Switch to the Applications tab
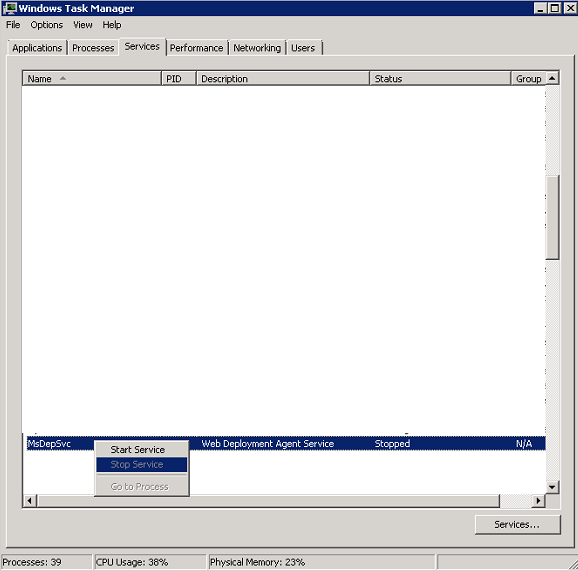This screenshot has height=571, width=578. point(37,48)
